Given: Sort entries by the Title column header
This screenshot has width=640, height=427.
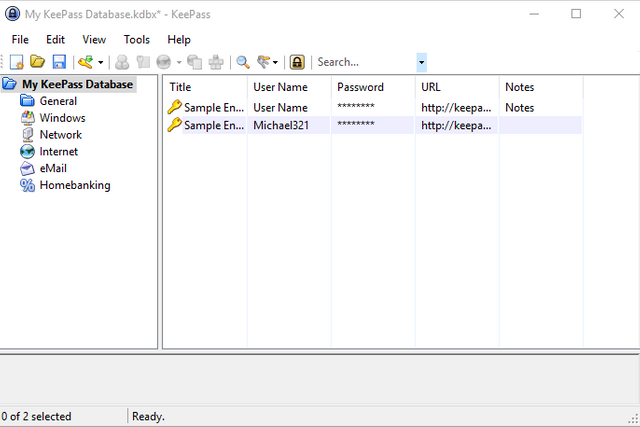Looking at the screenshot, I should 206,87.
